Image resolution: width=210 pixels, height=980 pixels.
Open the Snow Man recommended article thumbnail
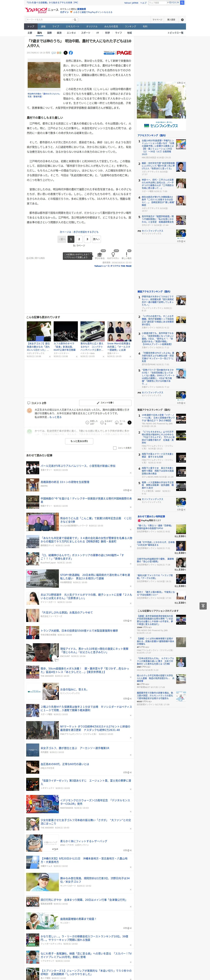tap(119, 331)
